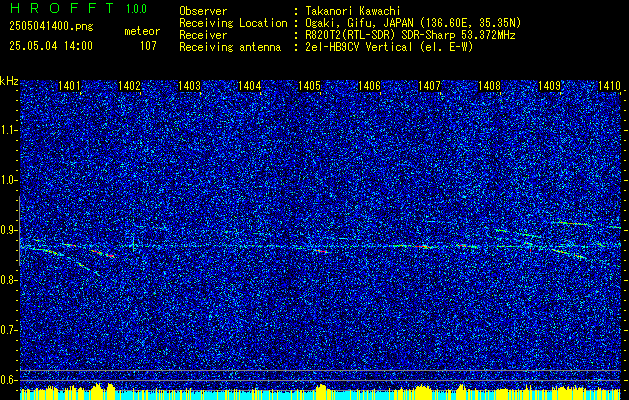Click the filename 2505041400.png
The height and width of the screenshot is (400, 629).
(51, 27)
